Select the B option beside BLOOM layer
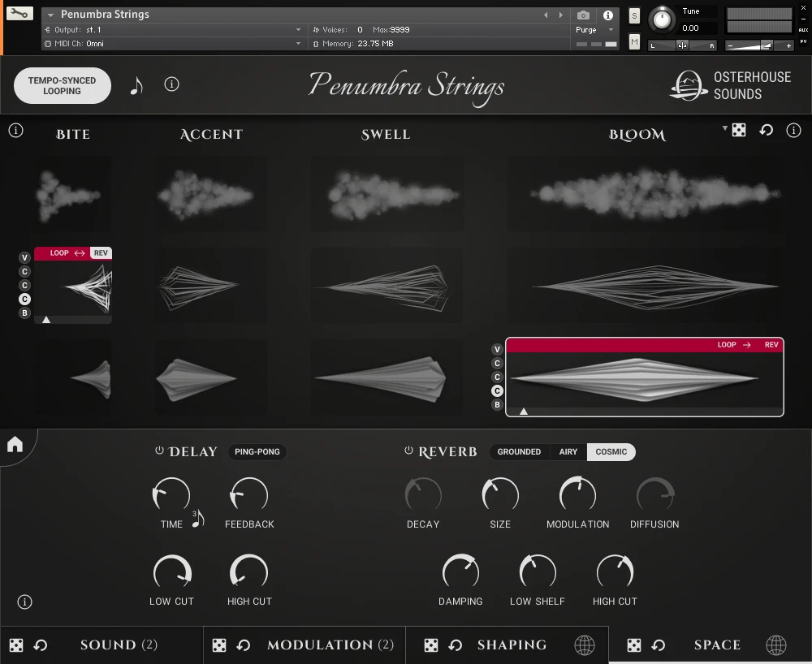The width and height of the screenshot is (812, 664). 497,405
